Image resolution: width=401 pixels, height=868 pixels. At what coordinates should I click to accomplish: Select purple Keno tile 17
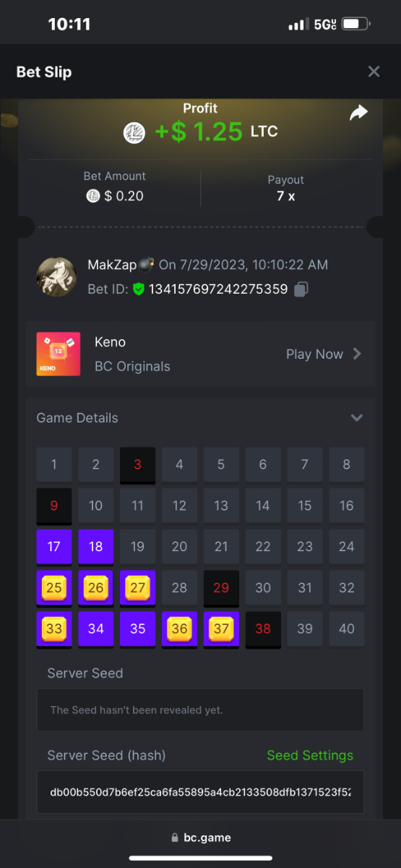coord(54,546)
